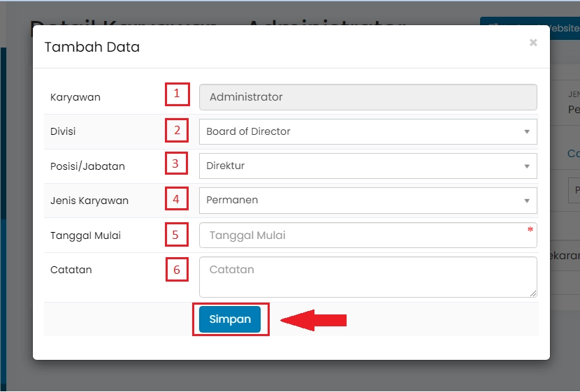Click the Simpan button

pyautogui.click(x=230, y=319)
